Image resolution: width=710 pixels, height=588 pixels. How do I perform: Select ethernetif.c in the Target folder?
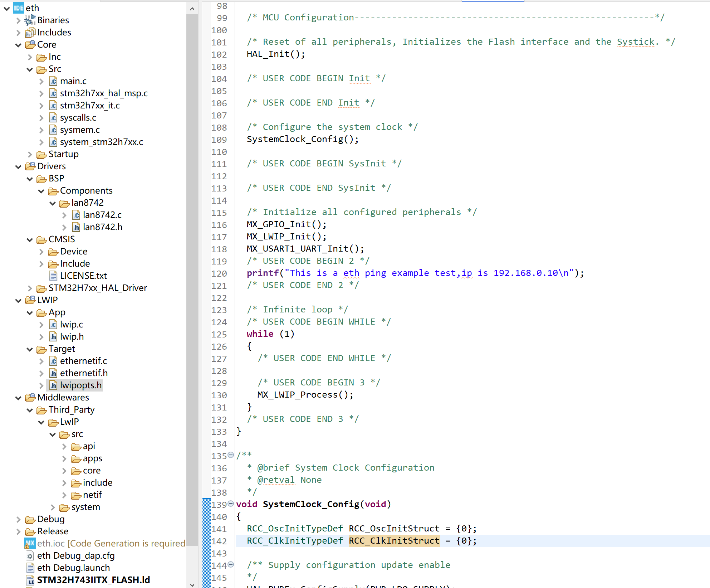pos(83,361)
